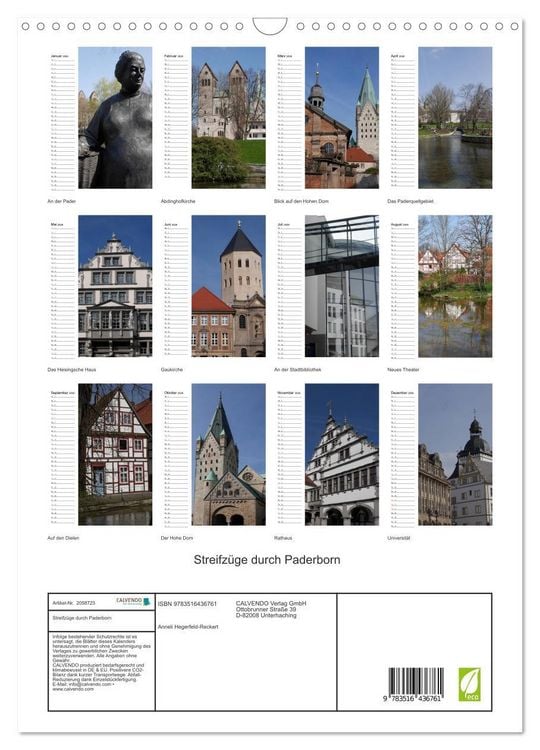Click the www.calvendo.com web address
The image size is (540, 750).
click(x=73, y=689)
